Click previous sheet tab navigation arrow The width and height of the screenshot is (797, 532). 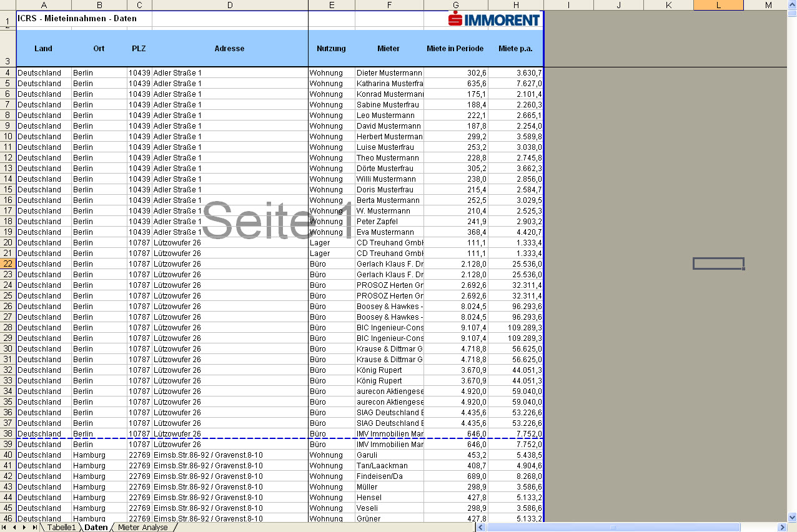pyautogui.click(x=15, y=528)
